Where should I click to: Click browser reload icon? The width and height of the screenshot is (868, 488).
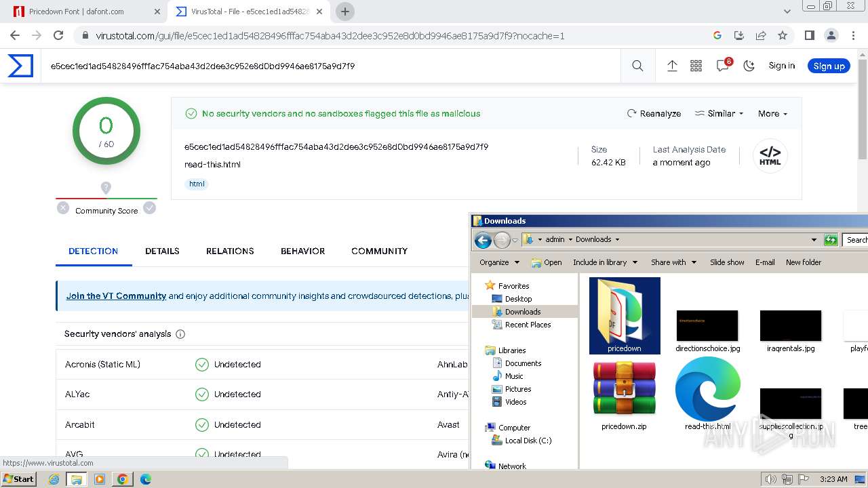pos(58,35)
